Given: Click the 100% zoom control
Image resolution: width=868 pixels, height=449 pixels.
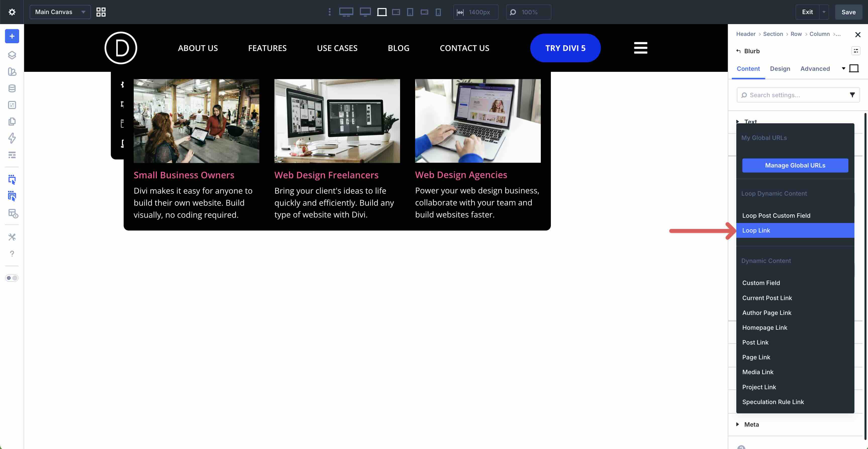Looking at the screenshot, I should coord(528,12).
